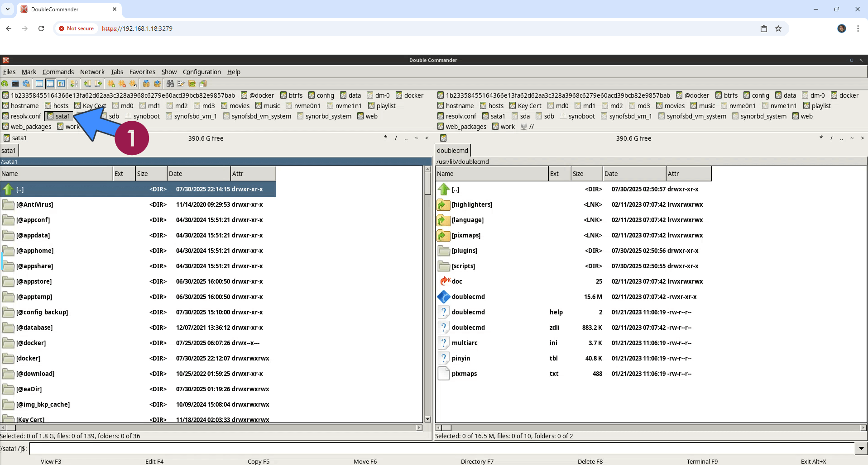Switch to thumbnails view icon
868x465 pixels.
point(61,84)
